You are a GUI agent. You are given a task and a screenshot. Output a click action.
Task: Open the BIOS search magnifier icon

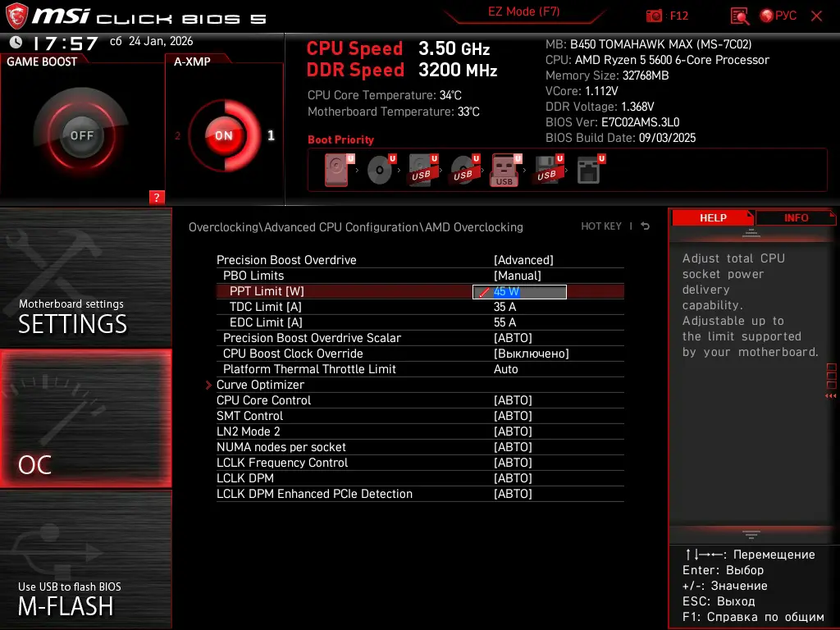pos(739,16)
